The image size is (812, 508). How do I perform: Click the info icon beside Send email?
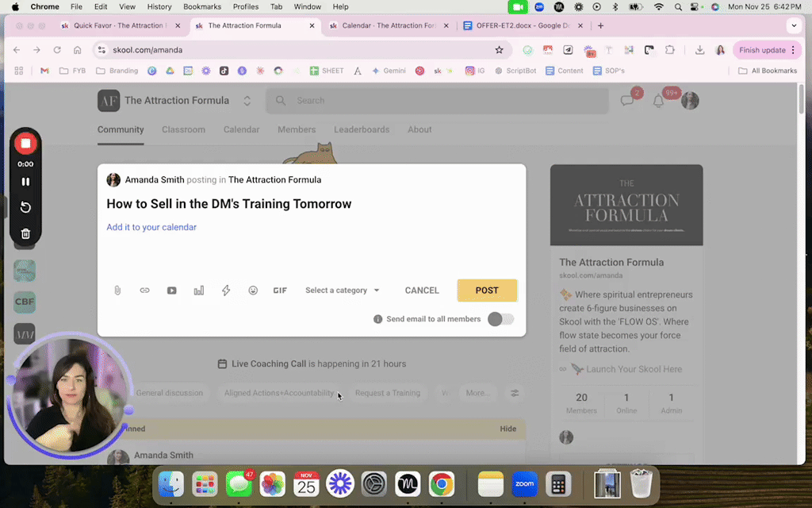point(377,319)
